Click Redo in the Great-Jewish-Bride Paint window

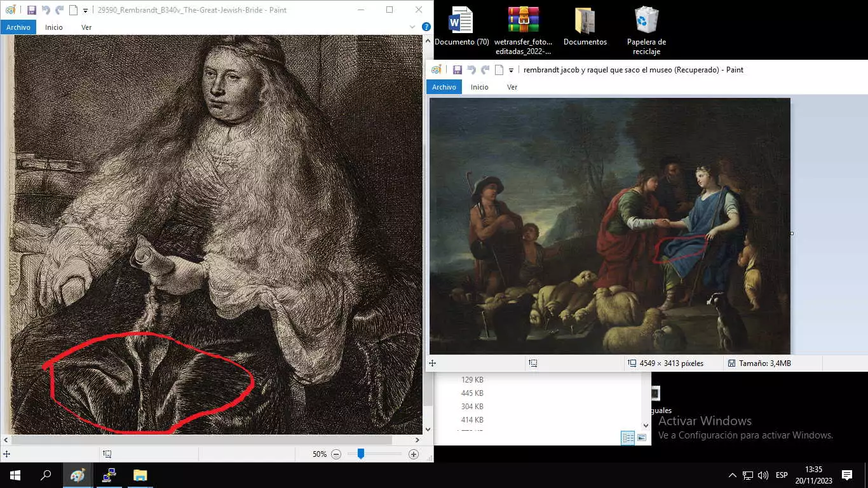(59, 10)
